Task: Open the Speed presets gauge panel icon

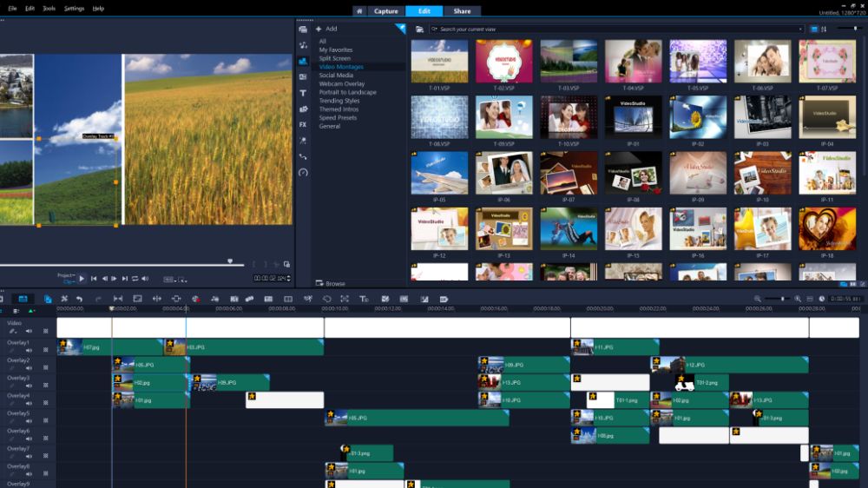Action: (303, 173)
